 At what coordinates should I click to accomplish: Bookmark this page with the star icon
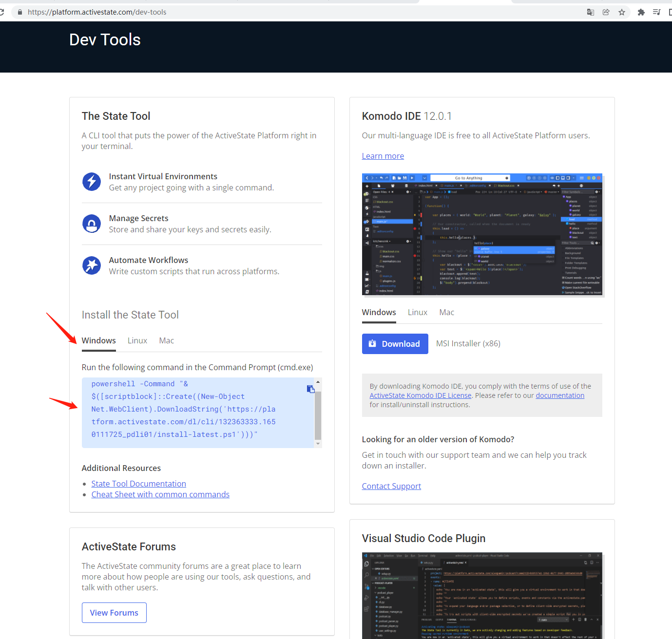coord(622,12)
